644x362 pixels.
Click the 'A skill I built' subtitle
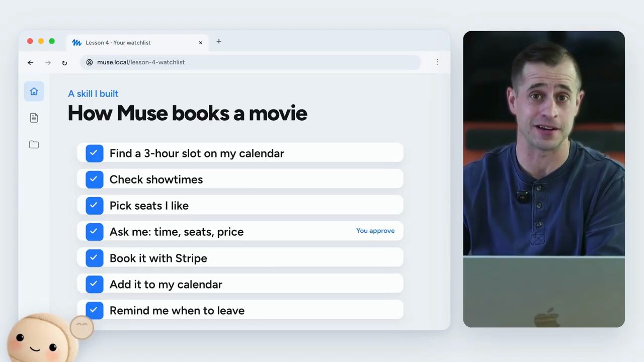tap(93, 94)
